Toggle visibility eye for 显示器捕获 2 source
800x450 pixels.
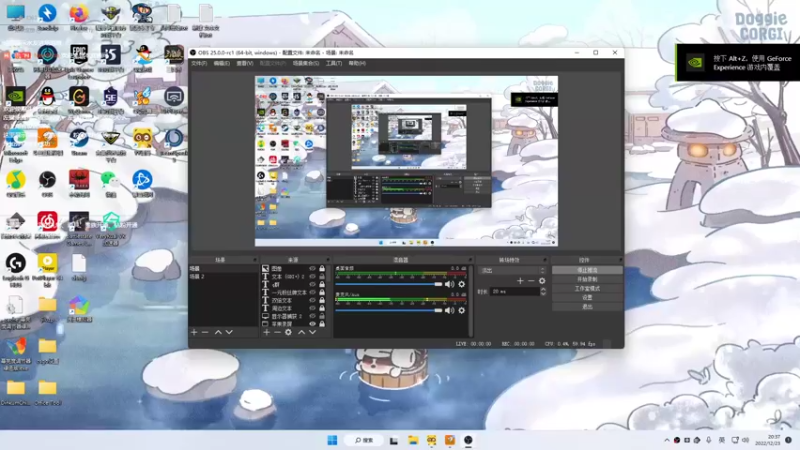(x=312, y=316)
